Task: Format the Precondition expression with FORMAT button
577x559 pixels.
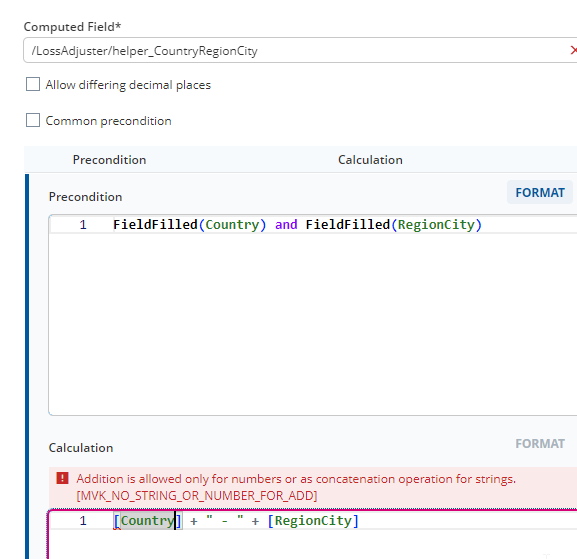Action: pos(540,192)
